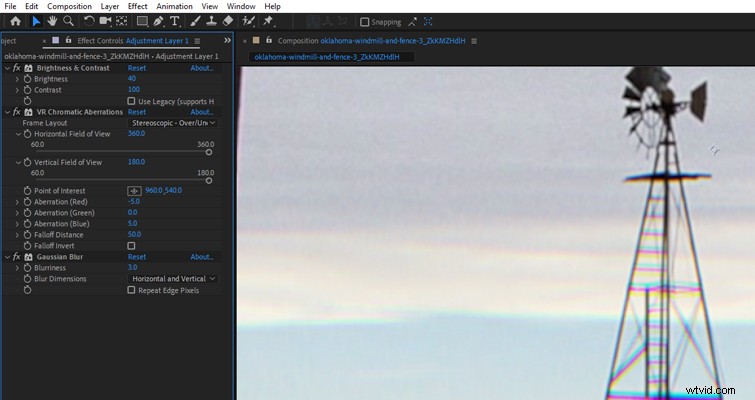Open the Frame Layout dropdown

tap(173, 123)
